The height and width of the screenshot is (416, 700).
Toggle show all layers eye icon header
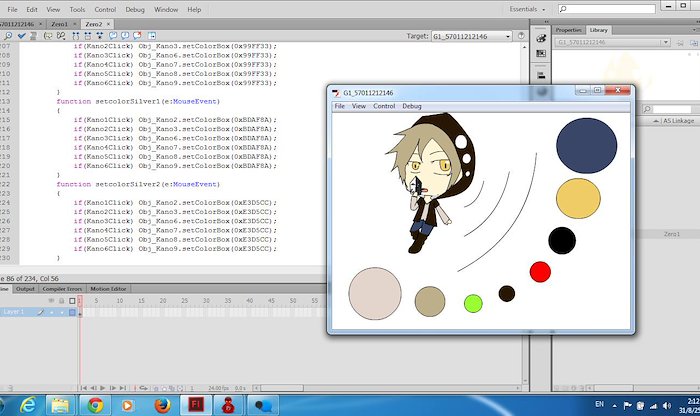pyautogui.click(x=51, y=301)
